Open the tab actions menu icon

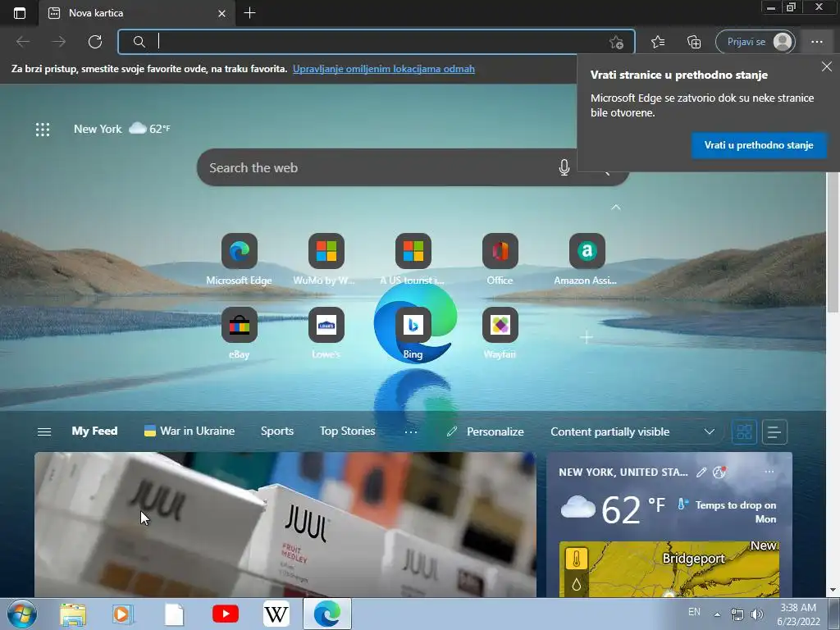click(20, 13)
